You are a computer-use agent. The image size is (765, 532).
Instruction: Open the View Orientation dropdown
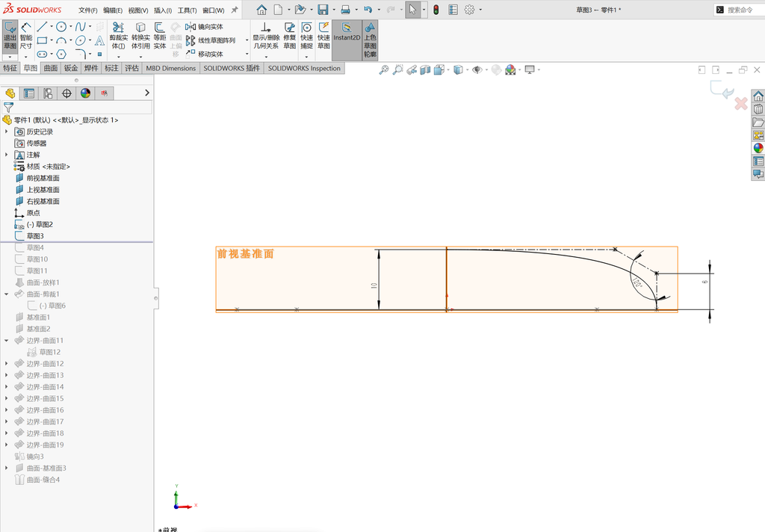448,69
